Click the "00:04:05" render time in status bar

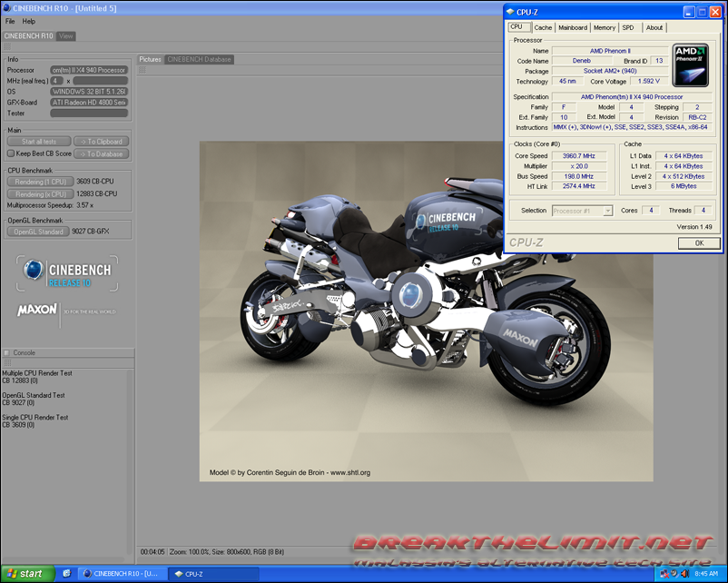click(152, 552)
